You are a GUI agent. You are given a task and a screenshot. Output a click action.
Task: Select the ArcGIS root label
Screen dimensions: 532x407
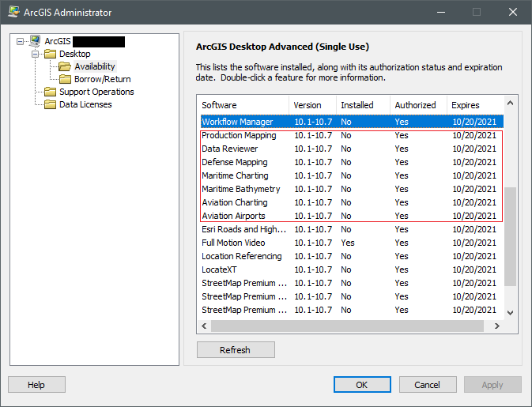click(58, 41)
